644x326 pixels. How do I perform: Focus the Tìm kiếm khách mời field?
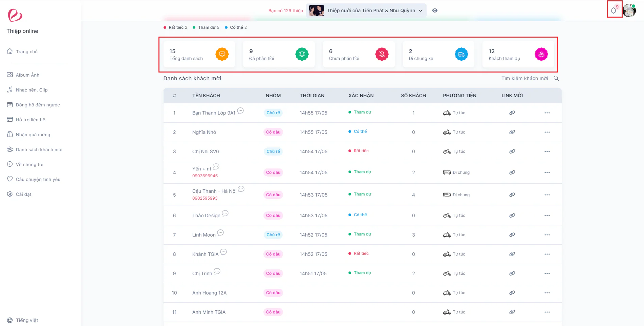coord(525,78)
